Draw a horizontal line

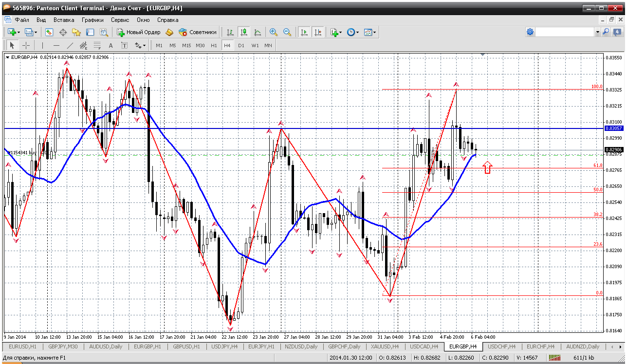pyautogui.click(x=56, y=45)
